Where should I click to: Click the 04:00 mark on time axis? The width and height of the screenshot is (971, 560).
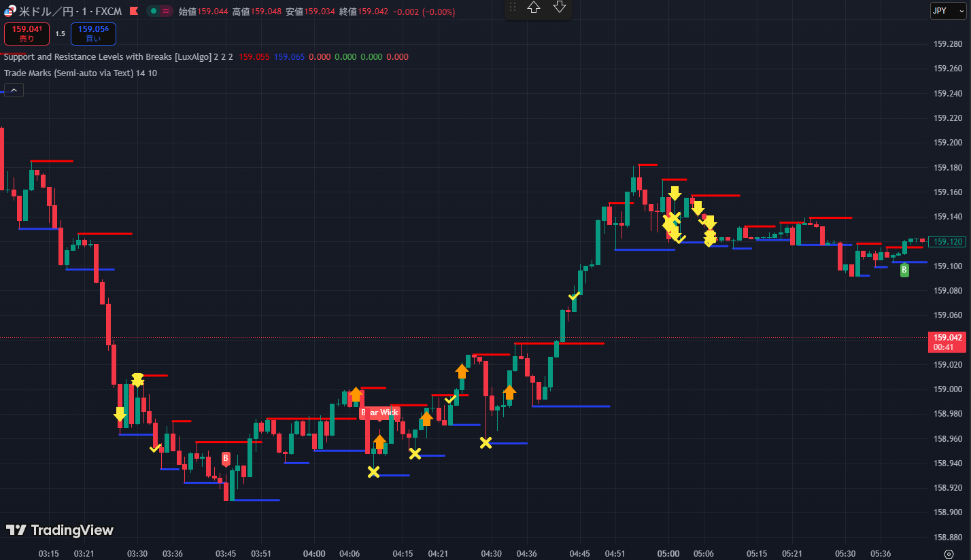click(314, 553)
